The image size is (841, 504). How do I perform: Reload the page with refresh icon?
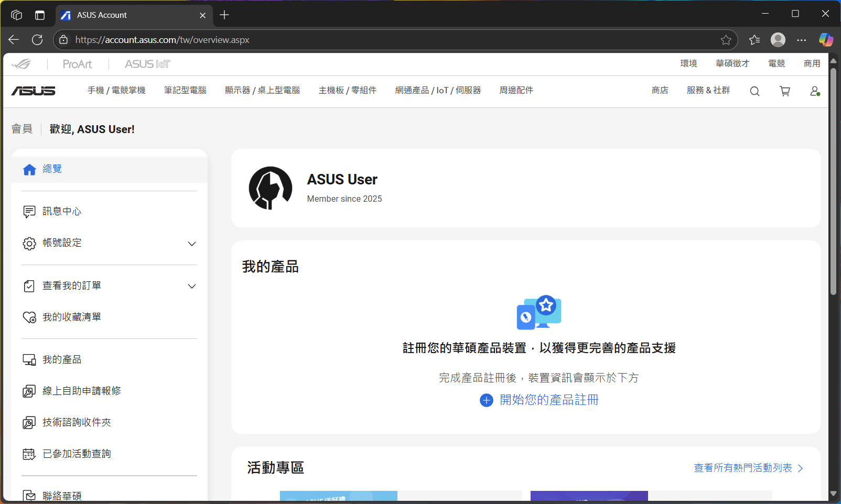tap(37, 40)
